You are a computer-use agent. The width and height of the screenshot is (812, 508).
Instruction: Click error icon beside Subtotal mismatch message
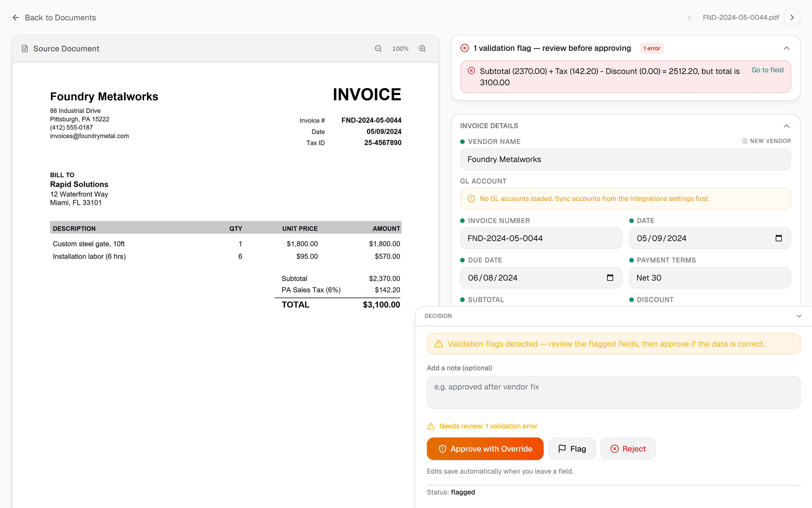tap(471, 70)
